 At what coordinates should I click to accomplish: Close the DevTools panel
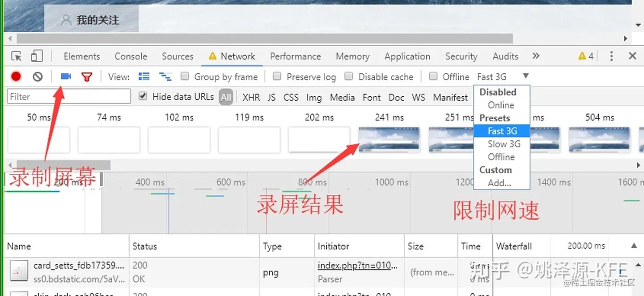tap(632, 56)
